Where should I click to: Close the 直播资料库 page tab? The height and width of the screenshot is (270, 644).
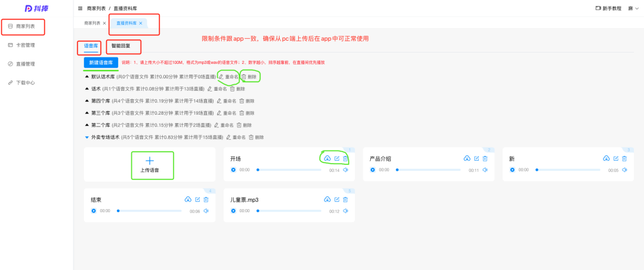pos(141,23)
